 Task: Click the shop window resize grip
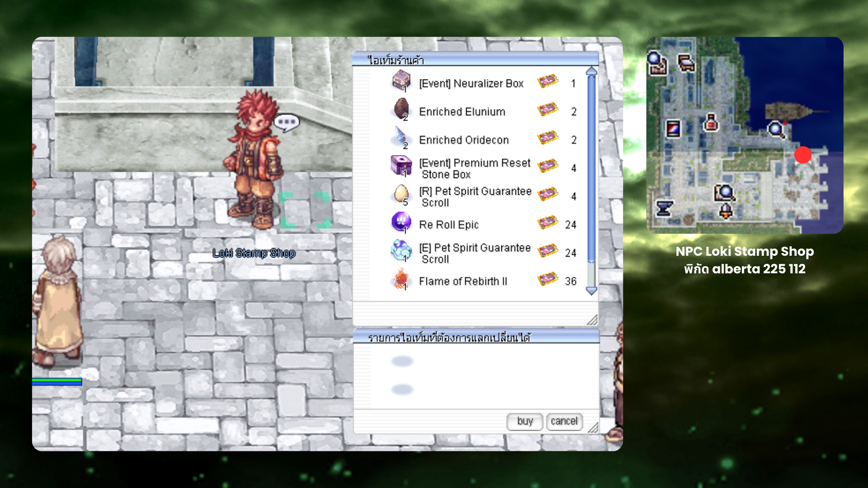coord(592,320)
